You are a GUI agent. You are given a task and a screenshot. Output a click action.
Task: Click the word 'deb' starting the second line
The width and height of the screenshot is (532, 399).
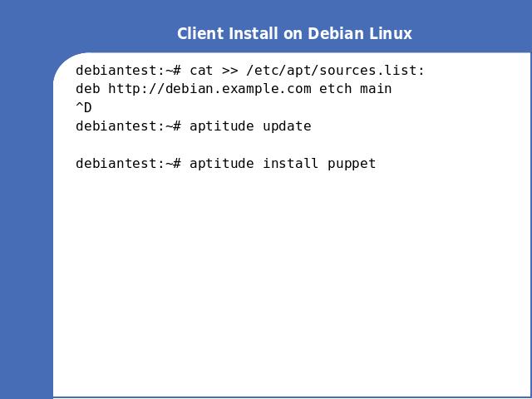[88, 89]
